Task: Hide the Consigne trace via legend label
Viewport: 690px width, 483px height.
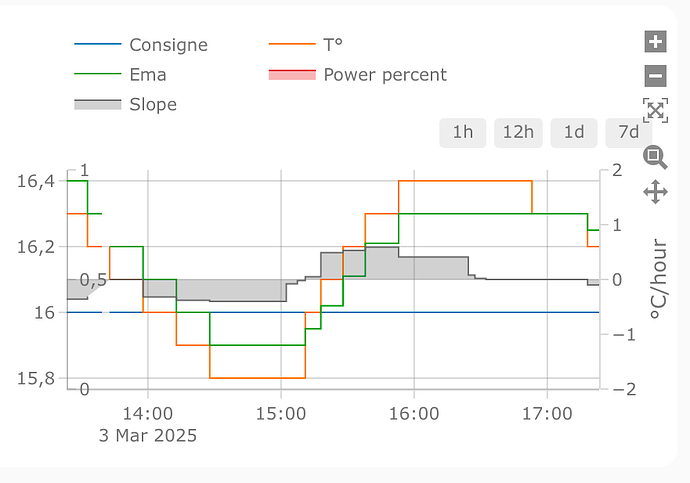Action: pos(168,45)
